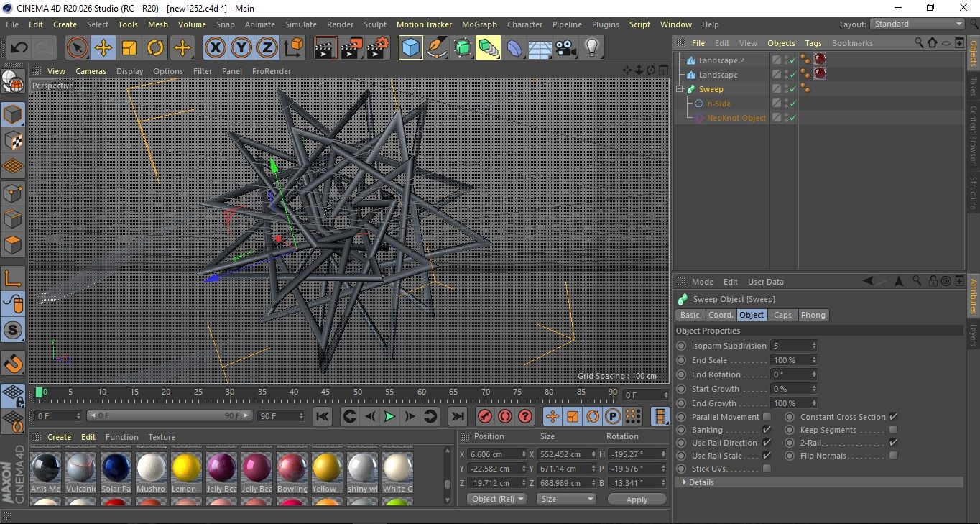Image resolution: width=980 pixels, height=524 pixels.
Task: Uncheck Use Rail Direction checkbox
Action: [x=767, y=443]
